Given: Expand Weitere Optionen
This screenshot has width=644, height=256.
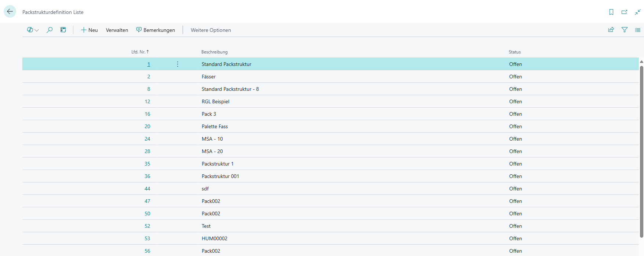Looking at the screenshot, I should pyautogui.click(x=211, y=30).
